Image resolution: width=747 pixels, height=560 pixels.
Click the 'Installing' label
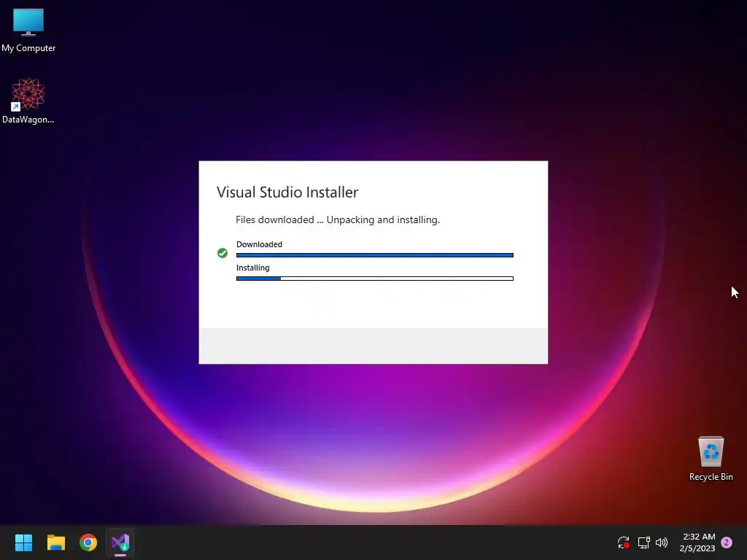tap(253, 268)
